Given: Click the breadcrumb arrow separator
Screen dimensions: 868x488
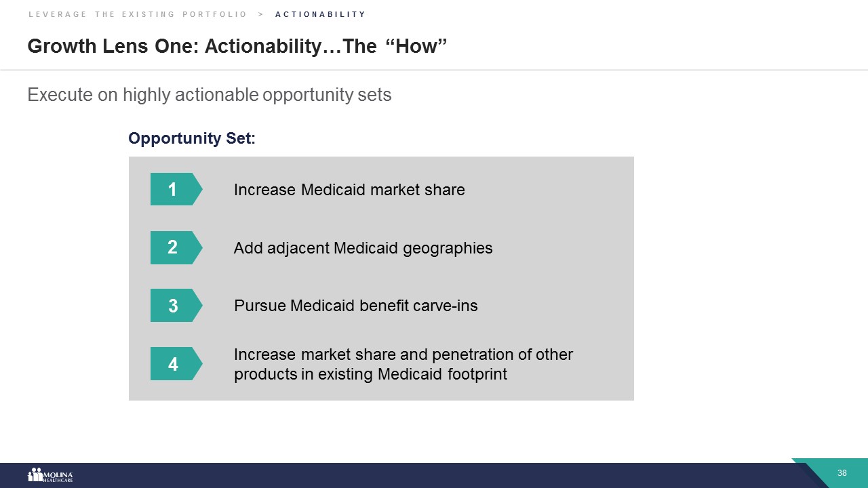Looking at the screenshot, I should click(261, 14).
